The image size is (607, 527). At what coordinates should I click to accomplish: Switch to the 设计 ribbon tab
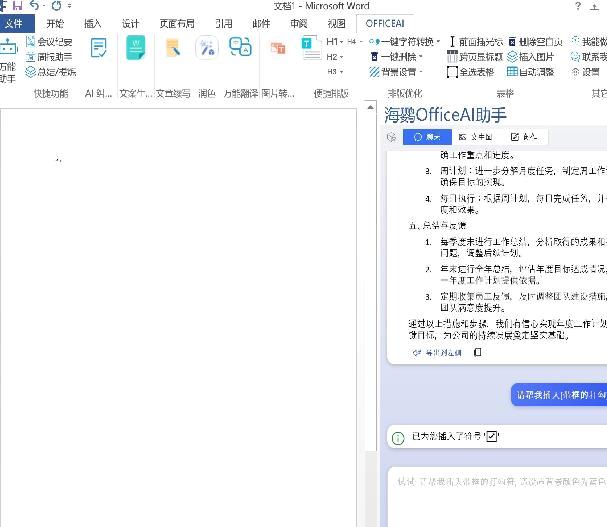pyautogui.click(x=130, y=24)
